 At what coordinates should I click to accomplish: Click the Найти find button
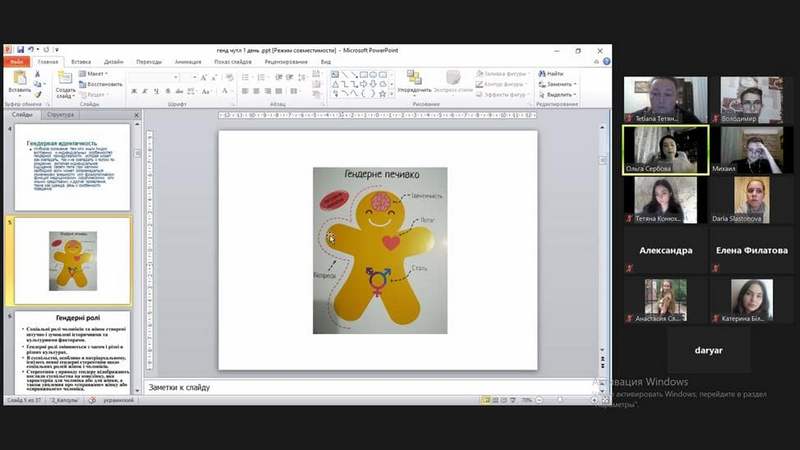(552, 74)
